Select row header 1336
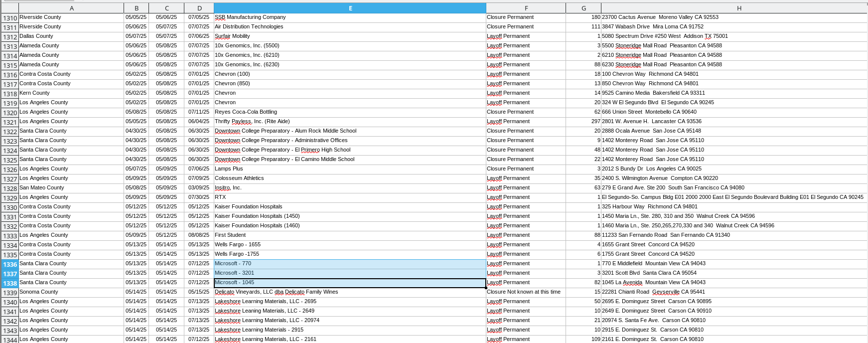The image size is (868, 343). pos(9,264)
